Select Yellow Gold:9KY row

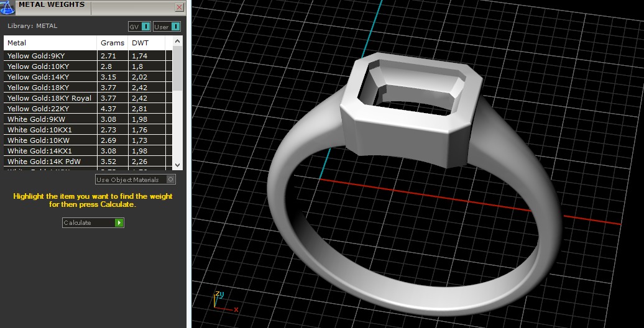88,56
